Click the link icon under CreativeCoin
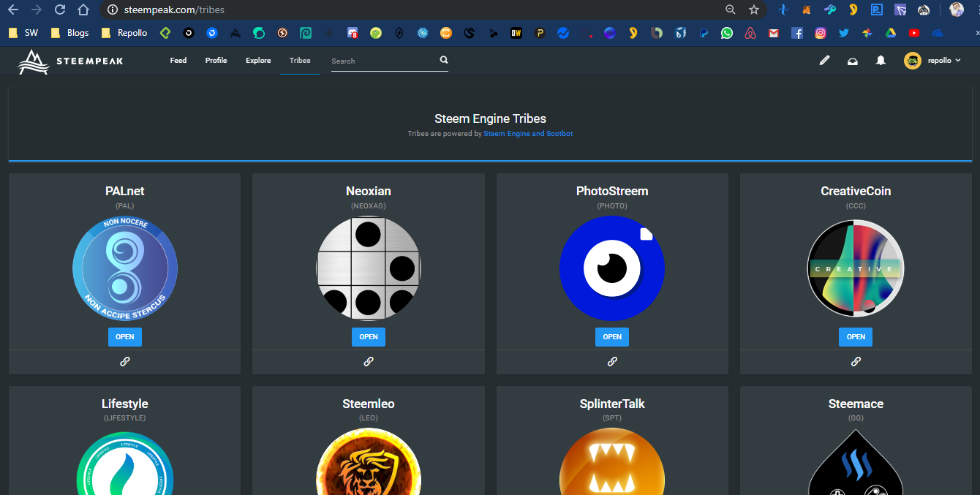The image size is (980, 495). pyautogui.click(x=856, y=361)
